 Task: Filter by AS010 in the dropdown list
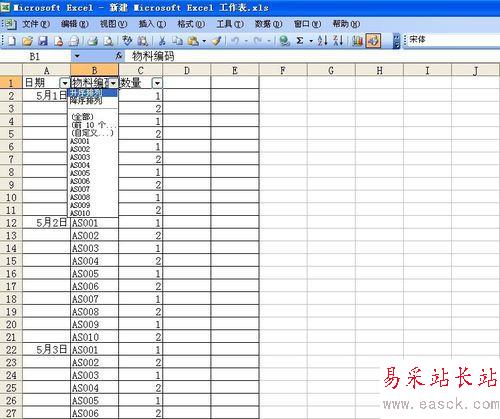pyautogui.click(x=93, y=213)
